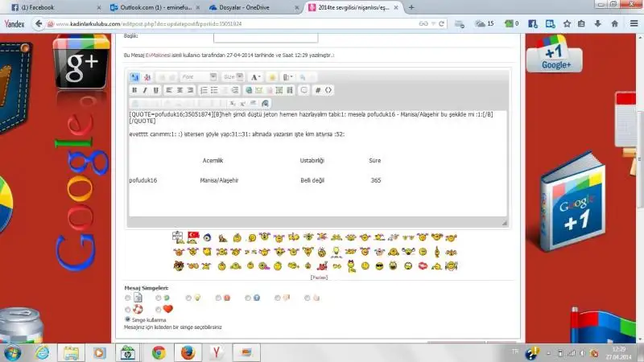This screenshot has height=362, width=644.
Task: Switch to the Facebook browser tab
Action: click(38, 7)
